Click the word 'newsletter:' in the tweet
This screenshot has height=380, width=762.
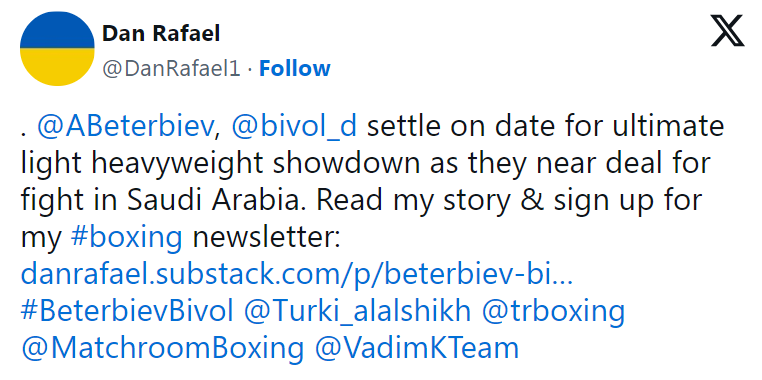point(266,238)
